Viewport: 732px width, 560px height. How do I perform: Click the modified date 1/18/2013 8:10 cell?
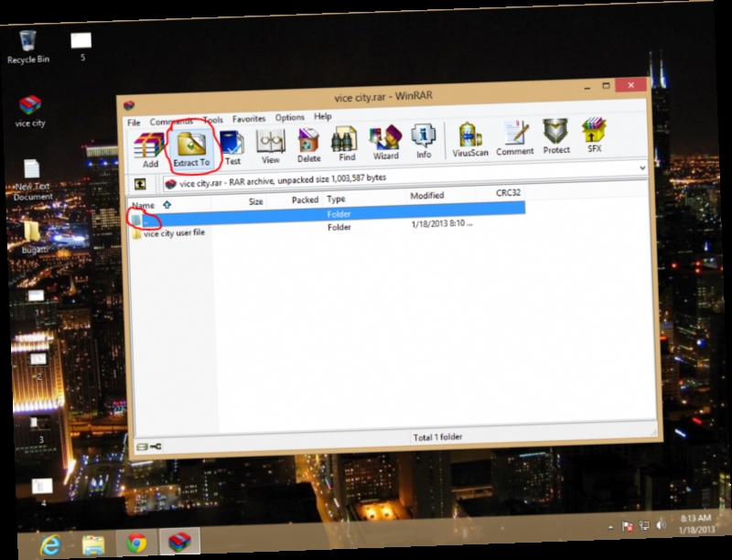[442, 223]
